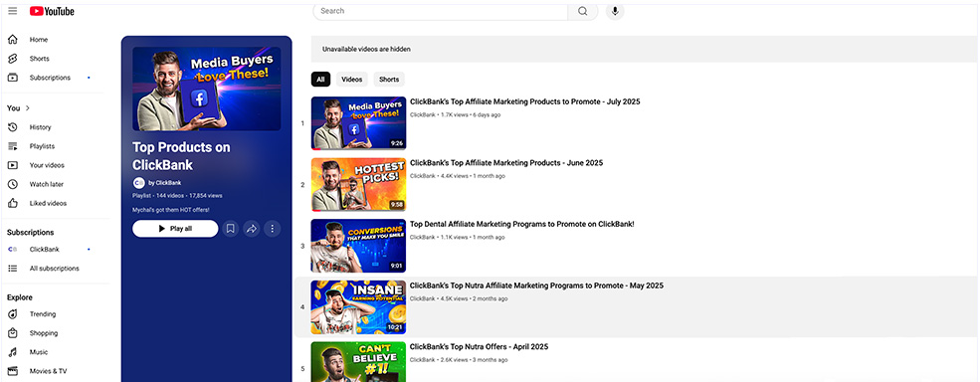Click 'Unavailable videos are hidden' notice
Image resolution: width=980 pixels, height=382 pixels.
pyautogui.click(x=366, y=49)
